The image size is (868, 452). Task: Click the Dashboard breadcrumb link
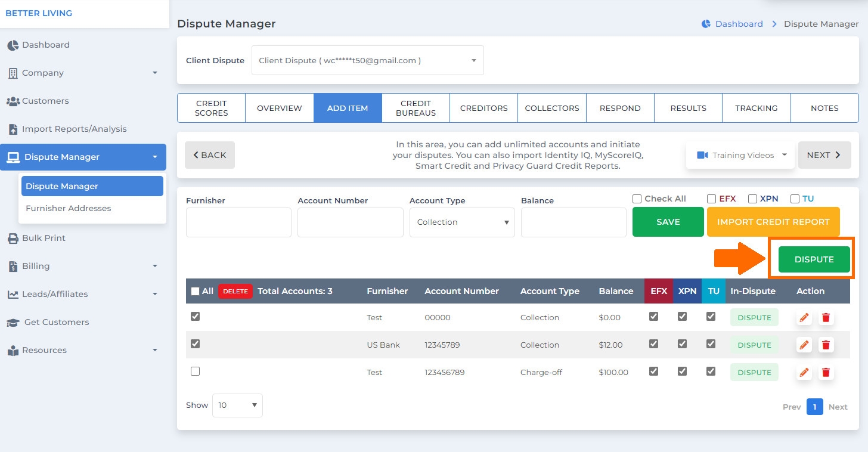click(739, 24)
